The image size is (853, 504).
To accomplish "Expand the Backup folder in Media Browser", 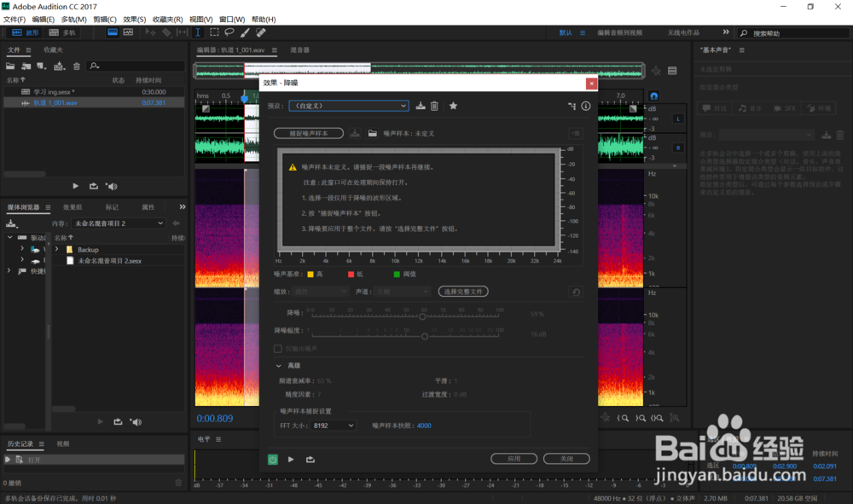I will [56, 250].
